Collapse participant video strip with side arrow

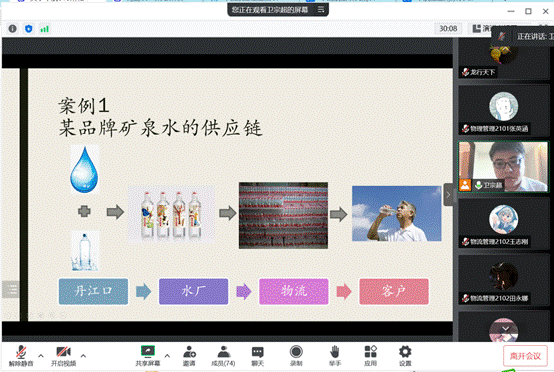pos(448,195)
